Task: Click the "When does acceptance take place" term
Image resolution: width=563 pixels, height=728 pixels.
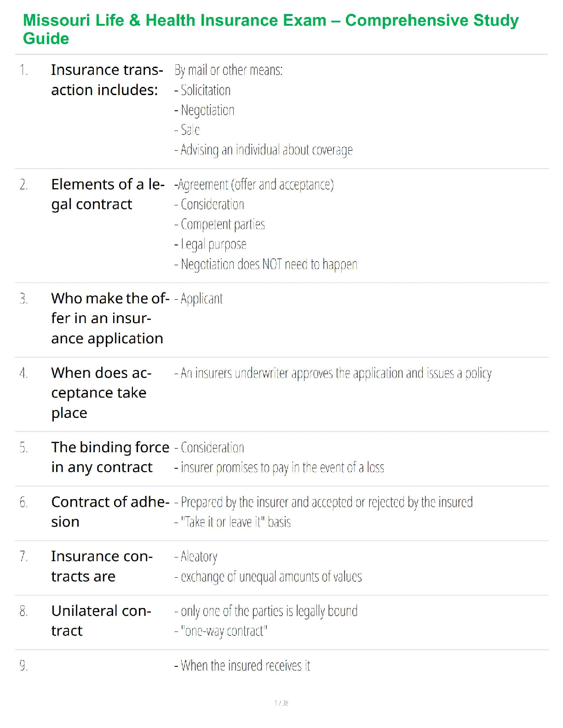Action: [x=101, y=392]
